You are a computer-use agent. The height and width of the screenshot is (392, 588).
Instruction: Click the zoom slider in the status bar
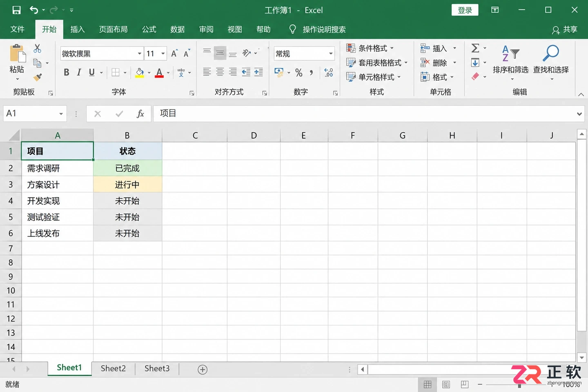519,385
